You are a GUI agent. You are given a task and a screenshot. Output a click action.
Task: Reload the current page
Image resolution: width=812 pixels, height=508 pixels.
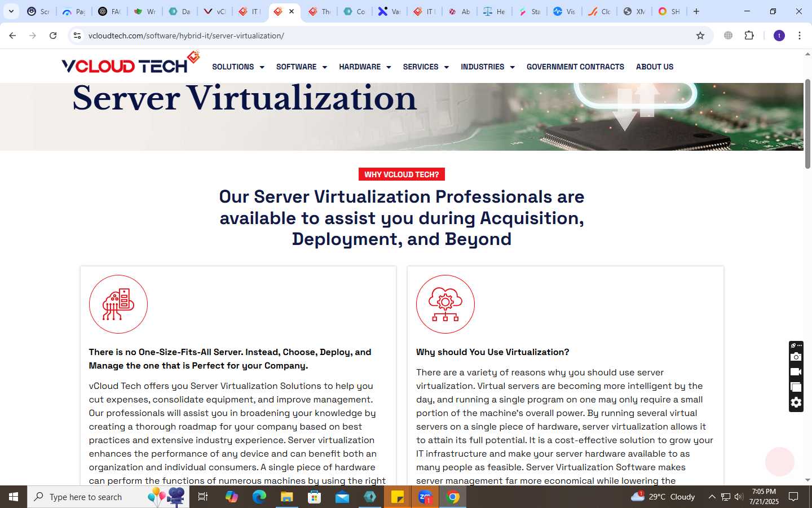[x=53, y=36]
